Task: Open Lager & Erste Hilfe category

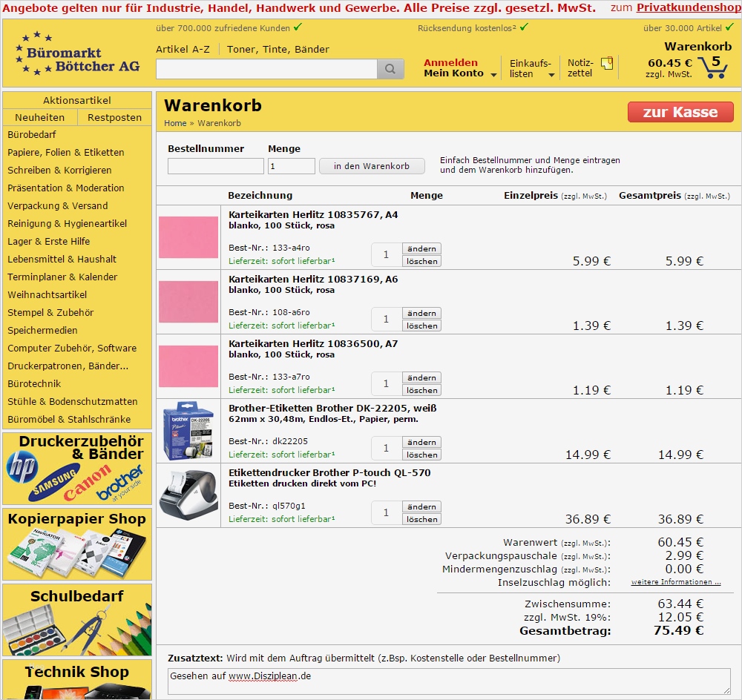Action: coord(49,241)
